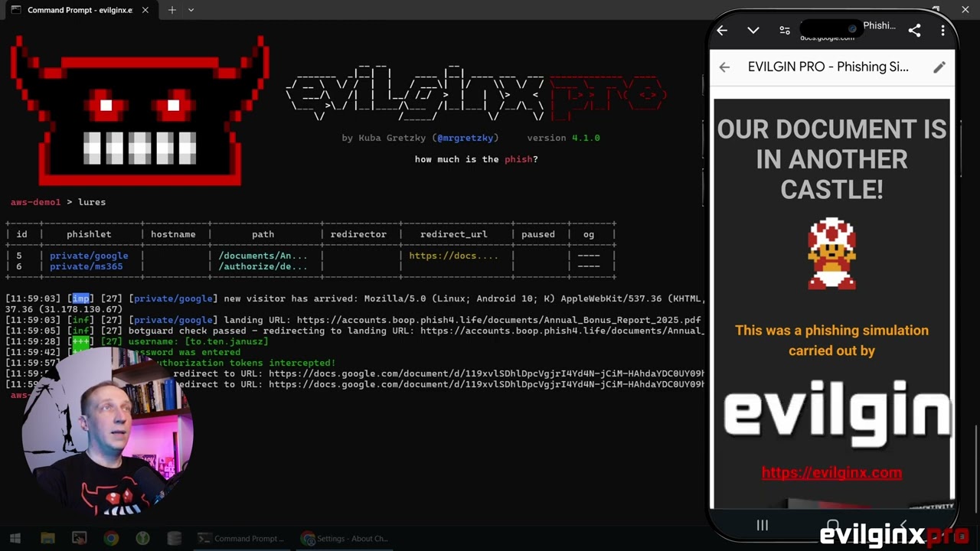Open the green key app in taskbar
The image size is (980, 551).
click(x=142, y=538)
